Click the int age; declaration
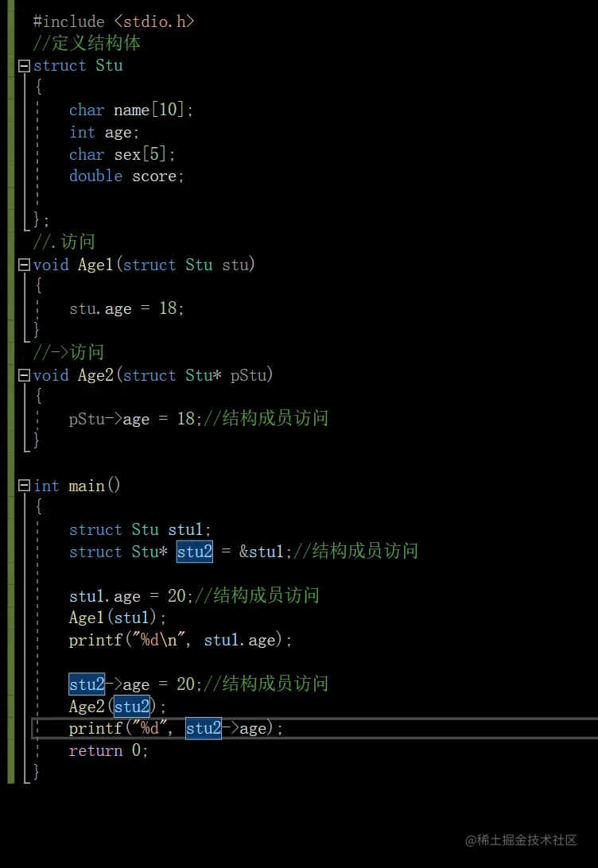Viewport: 598px width, 868px height. 104,132
